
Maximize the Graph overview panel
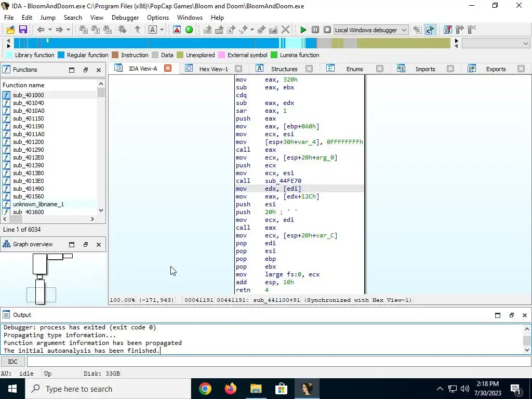[x=72, y=245]
